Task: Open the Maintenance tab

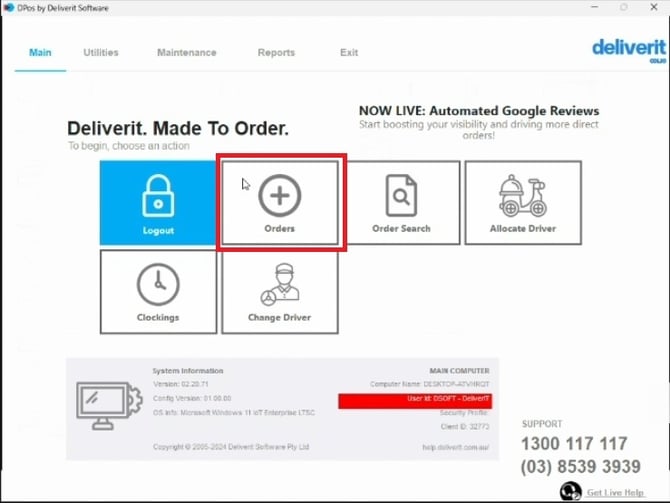Action: pyautogui.click(x=187, y=53)
